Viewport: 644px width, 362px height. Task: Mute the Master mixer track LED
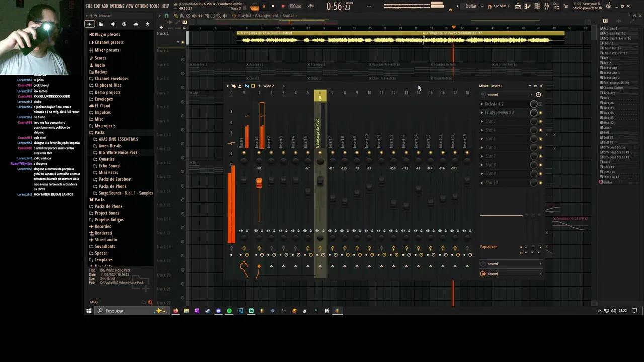pos(244,153)
